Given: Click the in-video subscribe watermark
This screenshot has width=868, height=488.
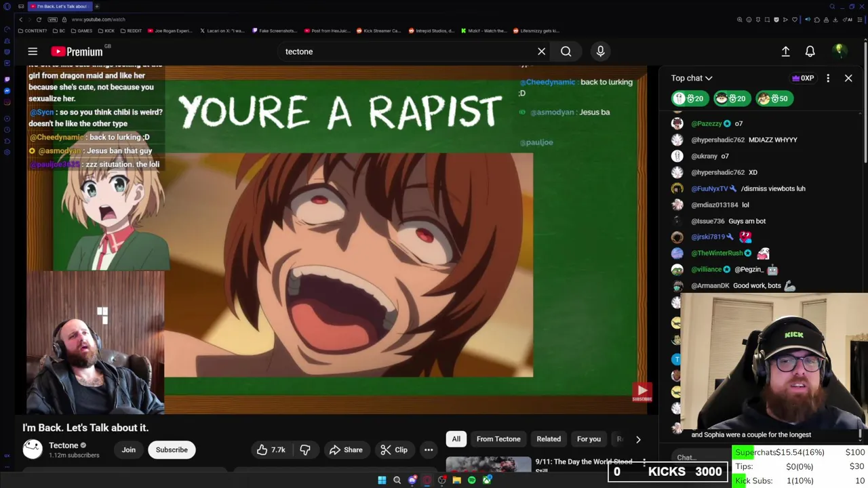Looking at the screenshot, I should pos(642,391).
